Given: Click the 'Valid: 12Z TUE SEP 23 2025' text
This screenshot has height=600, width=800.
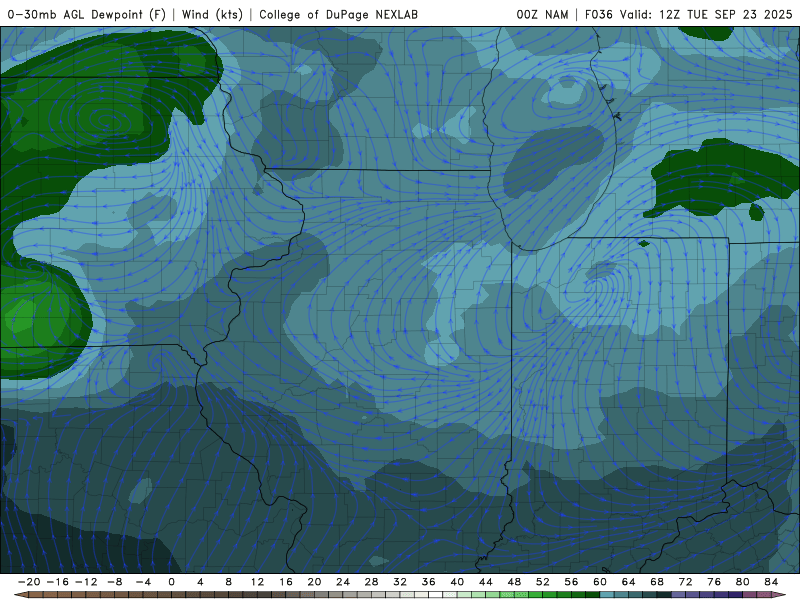Looking at the screenshot, I should [x=706, y=14].
